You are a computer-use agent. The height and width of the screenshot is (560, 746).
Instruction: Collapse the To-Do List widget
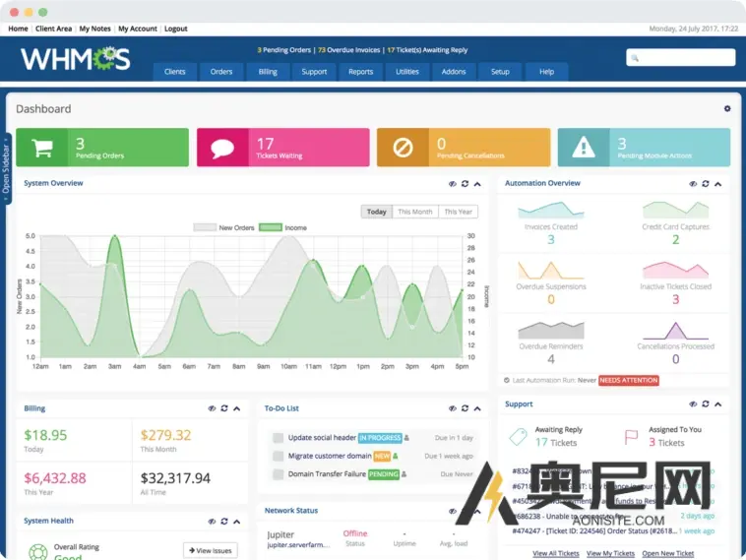[477, 408]
